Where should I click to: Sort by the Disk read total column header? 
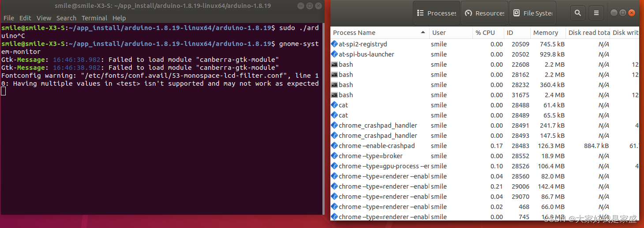coord(588,33)
